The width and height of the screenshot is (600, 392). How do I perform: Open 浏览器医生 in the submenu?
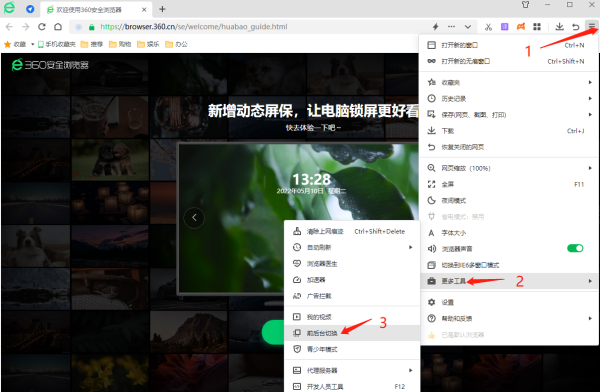click(x=352, y=264)
